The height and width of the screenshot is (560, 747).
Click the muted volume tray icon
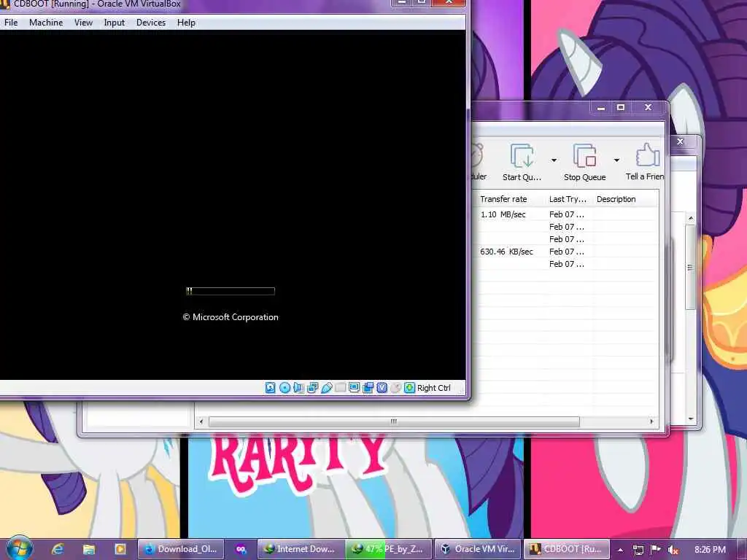(673, 550)
